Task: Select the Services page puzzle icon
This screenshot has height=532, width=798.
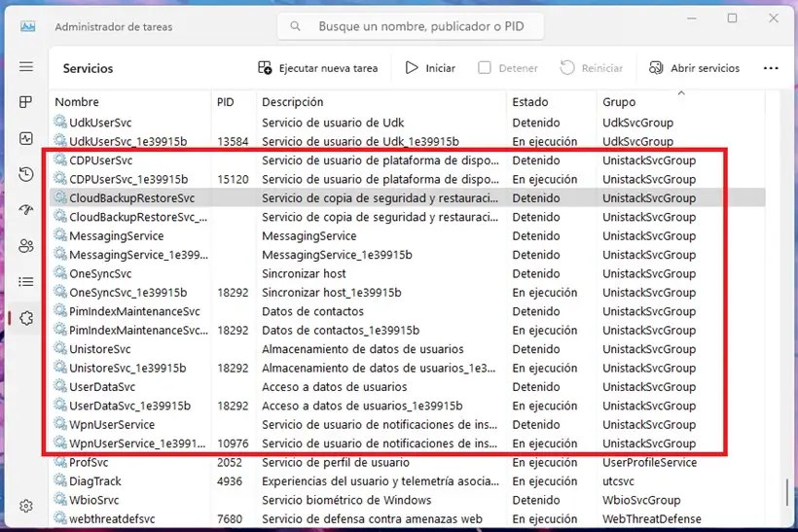Action: tap(26, 318)
